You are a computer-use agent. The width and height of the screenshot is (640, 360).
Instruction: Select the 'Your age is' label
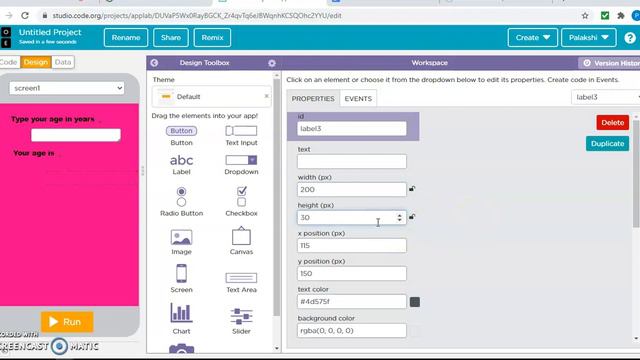click(x=33, y=153)
